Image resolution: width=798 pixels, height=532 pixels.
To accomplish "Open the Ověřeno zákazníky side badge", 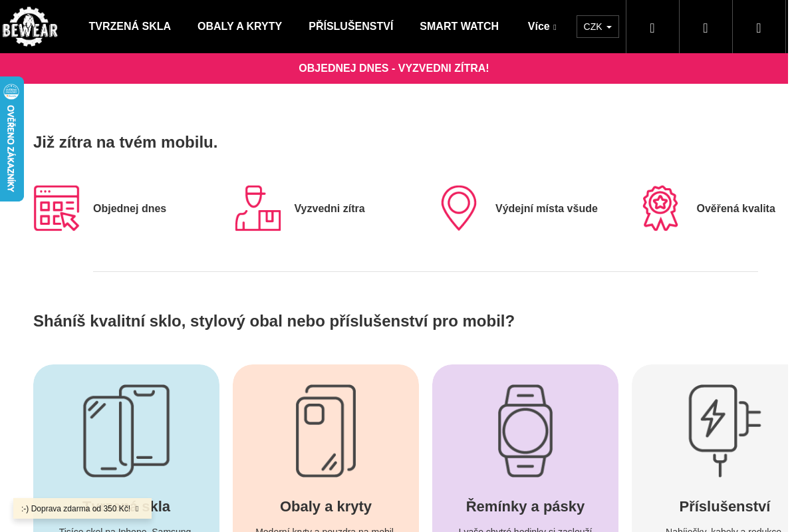I will tap(11, 139).
